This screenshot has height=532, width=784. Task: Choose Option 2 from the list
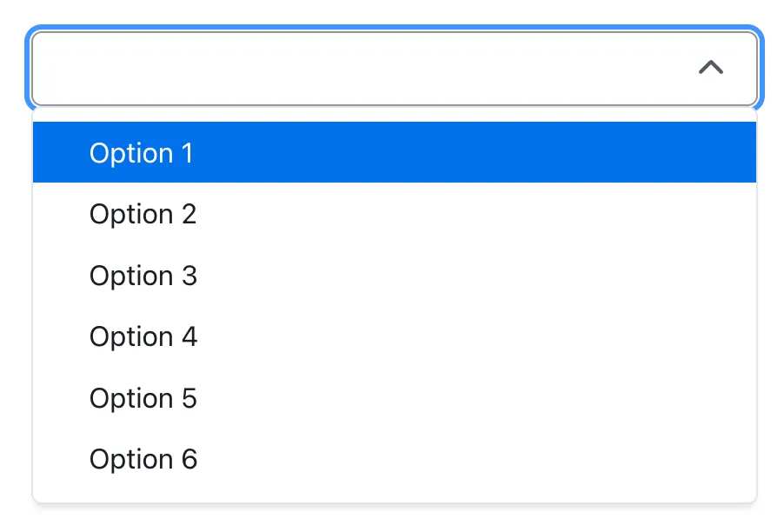coord(394,214)
